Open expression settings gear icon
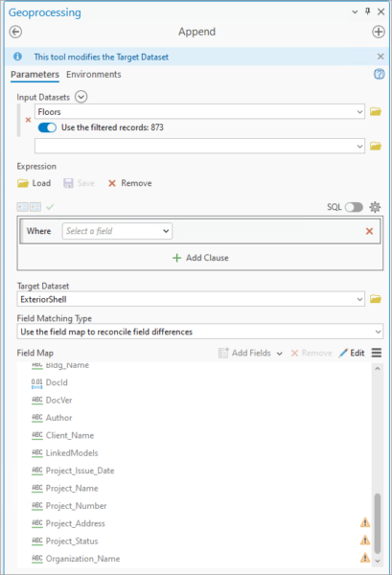This screenshot has width=392, height=575. tap(375, 207)
